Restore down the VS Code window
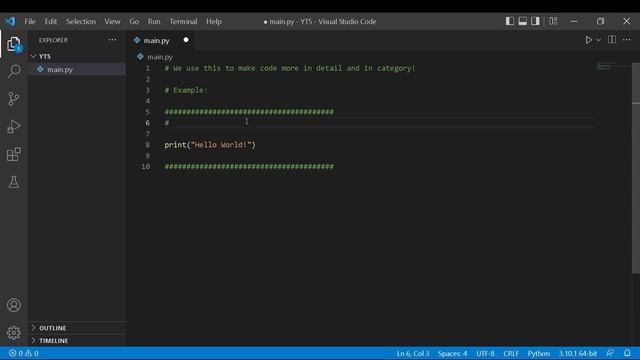The width and height of the screenshot is (640, 360). click(600, 21)
